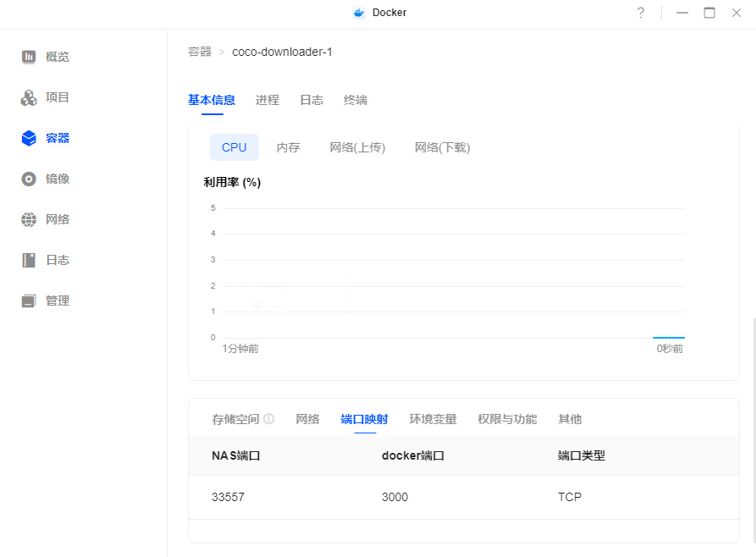756x557 pixels.
Task: Click the 端口类型 column header
Action: point(581,455)
